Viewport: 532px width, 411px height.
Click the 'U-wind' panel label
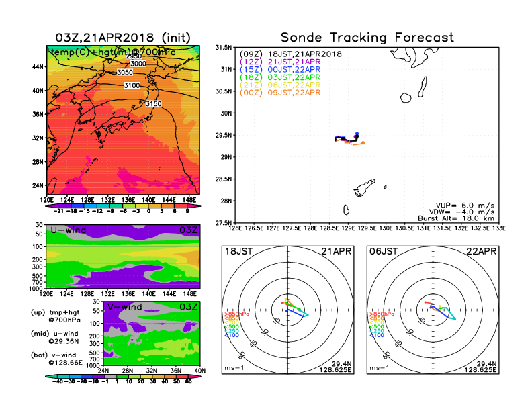click(x=69, y=230)
